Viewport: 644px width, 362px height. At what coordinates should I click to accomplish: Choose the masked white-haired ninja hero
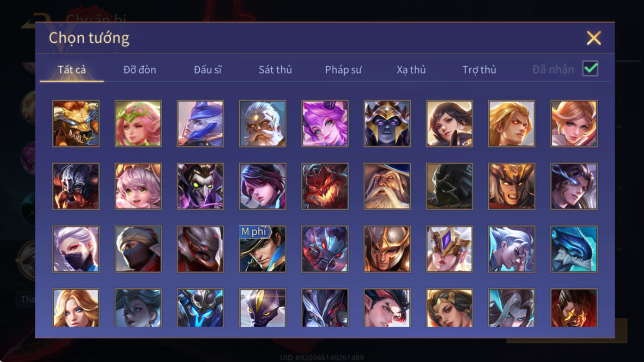(x=76, y=249)
